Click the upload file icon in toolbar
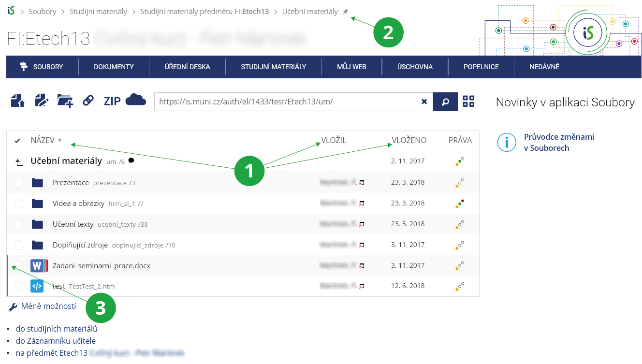642x364 pixels. tap(17, 101)
